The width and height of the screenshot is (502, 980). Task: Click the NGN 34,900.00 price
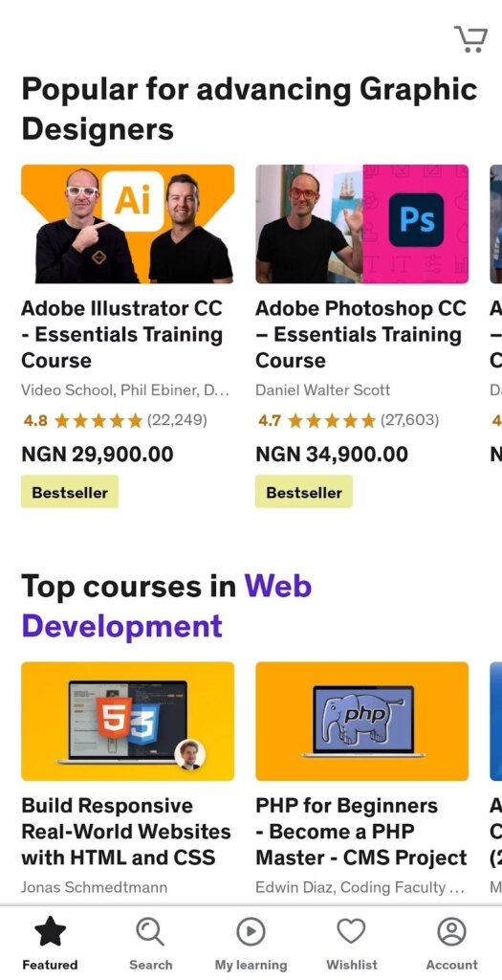[332, 455]
